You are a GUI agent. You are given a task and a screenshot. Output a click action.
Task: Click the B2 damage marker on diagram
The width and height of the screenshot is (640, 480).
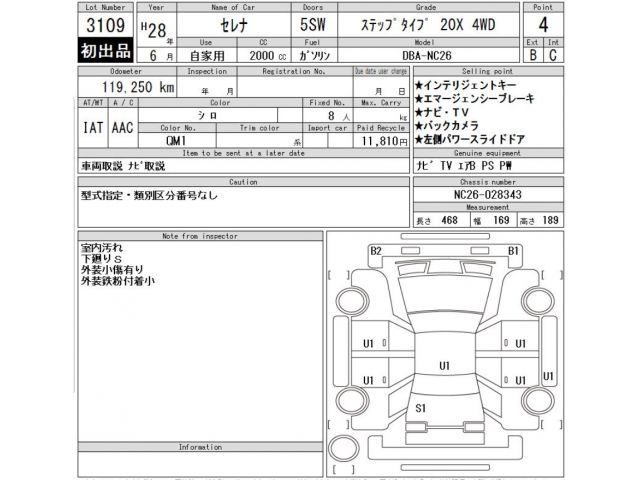pos(376,250)
